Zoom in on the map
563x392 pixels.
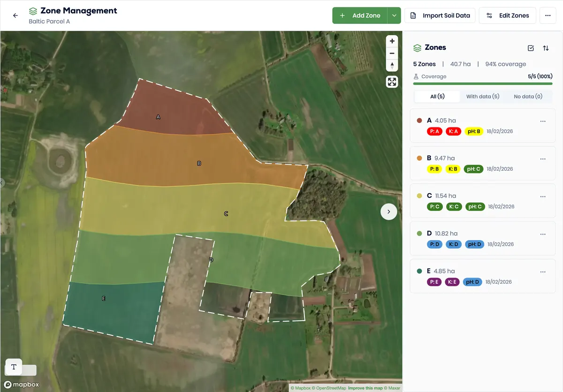(392, 41)
